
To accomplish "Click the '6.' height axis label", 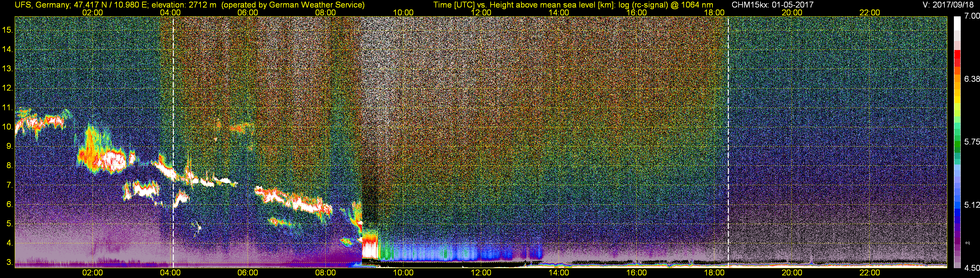I will click(9, 204).
